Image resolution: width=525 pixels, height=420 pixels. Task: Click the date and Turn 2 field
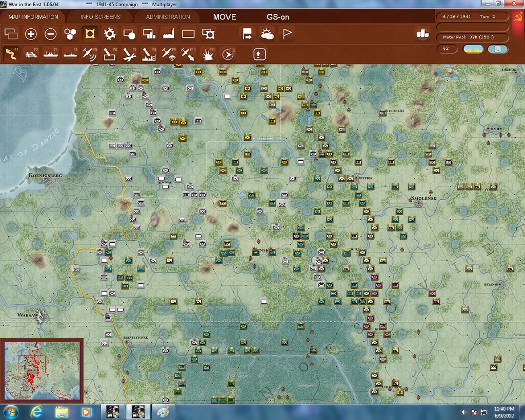[472, 16]
